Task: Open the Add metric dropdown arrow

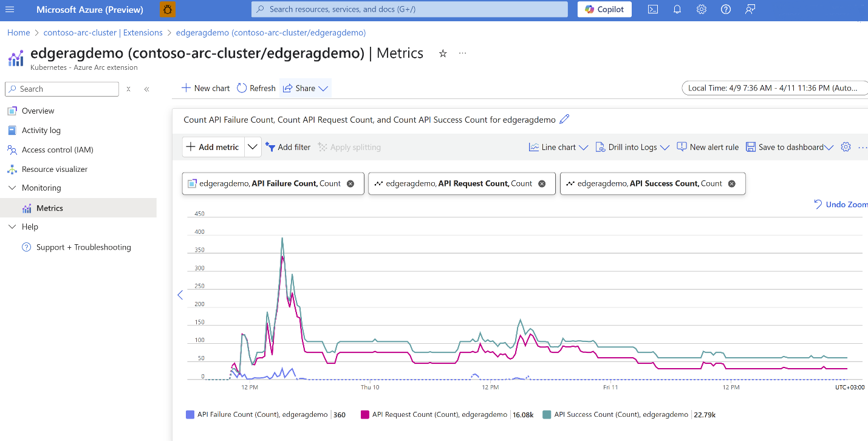Action: point(253,147)
